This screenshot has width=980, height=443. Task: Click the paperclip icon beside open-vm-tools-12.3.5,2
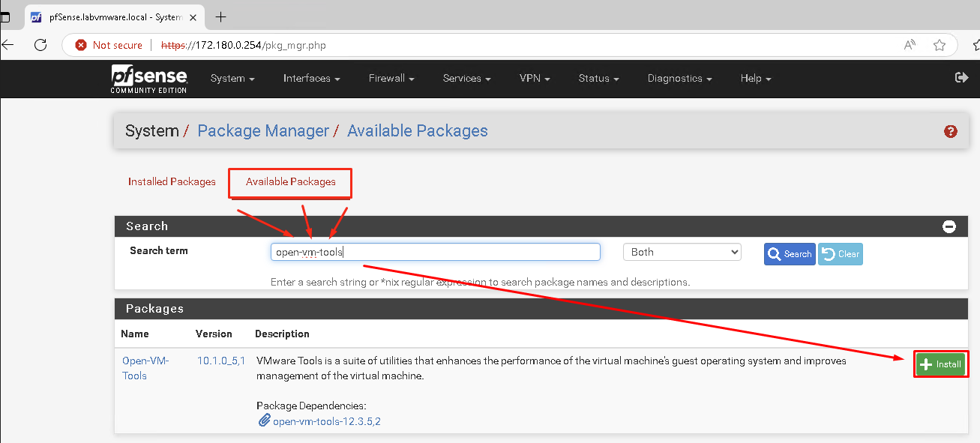click(x=264, y=421)
